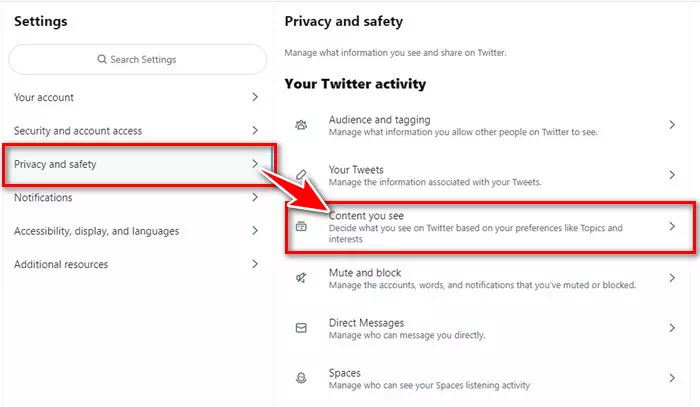Click the muted speaker icon for Mute and block
The image size is (700, 407).
(x=301, y=278)
